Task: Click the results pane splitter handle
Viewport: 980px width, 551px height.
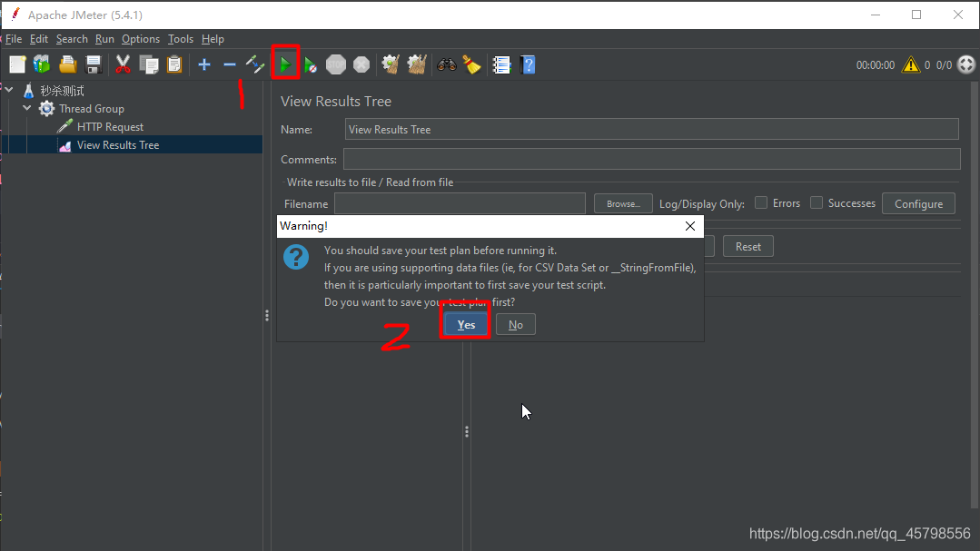Action: [x=467, y=432]
